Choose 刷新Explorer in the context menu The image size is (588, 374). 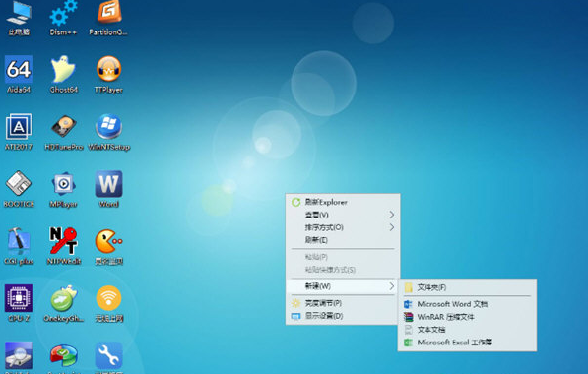[343, 202]
